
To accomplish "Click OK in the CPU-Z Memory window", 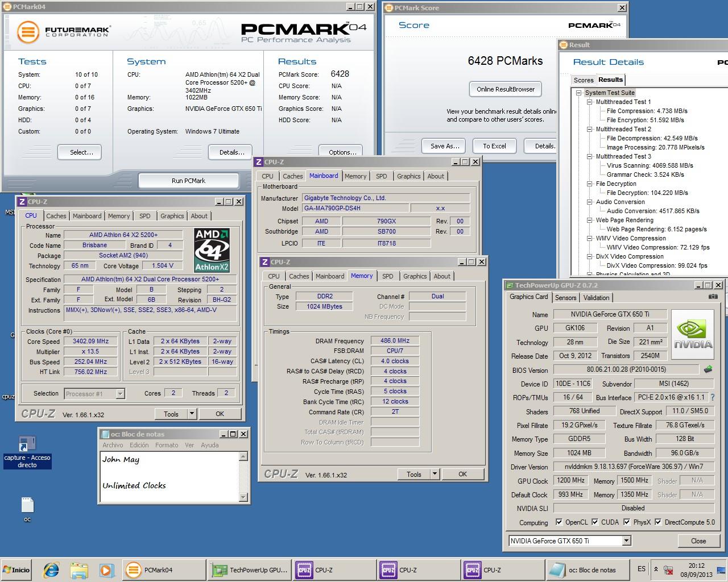I will 462,474.
